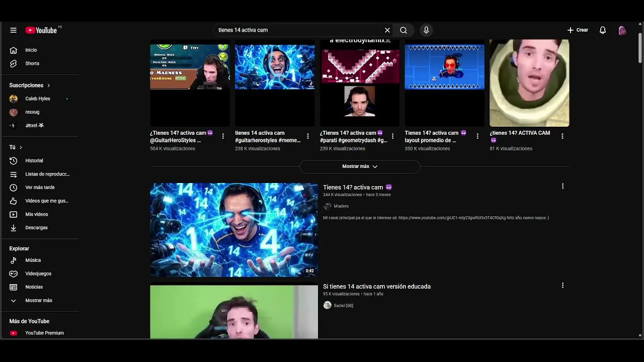Screen dimensions: 644x362
Task: Open options for layout promedio short
Action: (x=477, y=136)
